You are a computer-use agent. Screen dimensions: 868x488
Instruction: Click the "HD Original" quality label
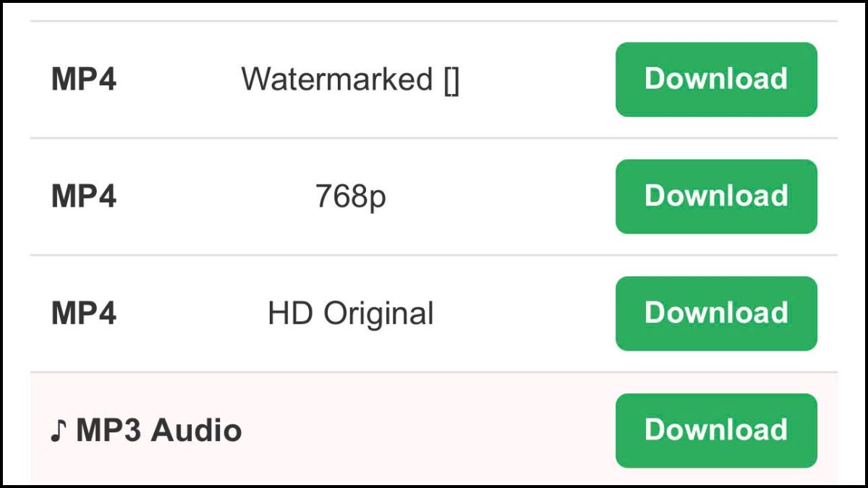[x=350, y=314]
